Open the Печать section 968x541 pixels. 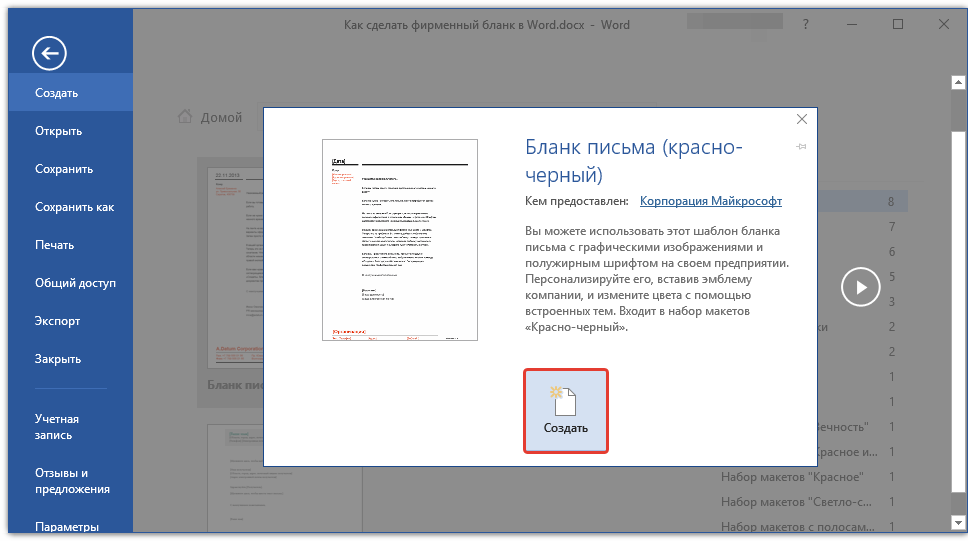point(54,245)
